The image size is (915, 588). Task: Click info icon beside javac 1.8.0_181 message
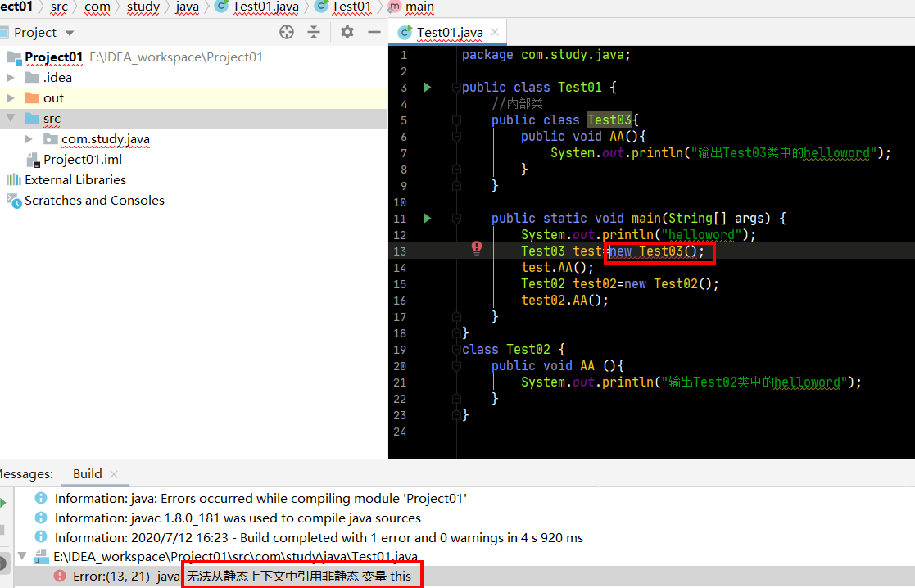point(41,518)
